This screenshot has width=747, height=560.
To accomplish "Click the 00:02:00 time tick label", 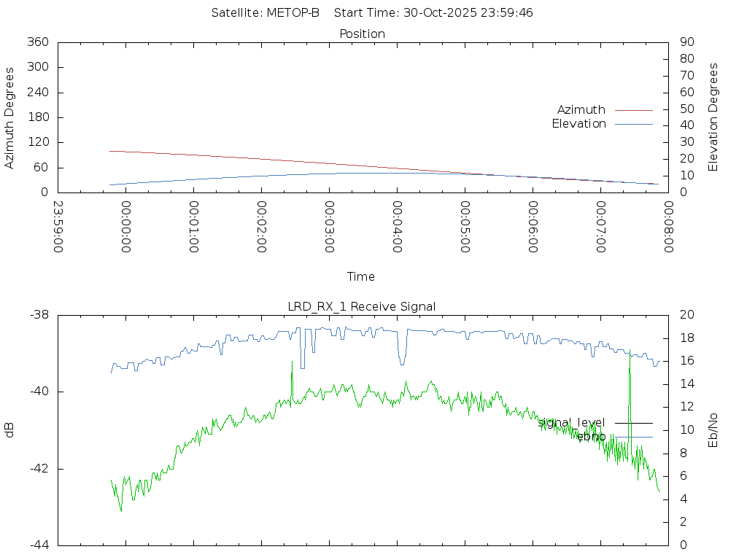I will pyautogui.click(x=260, y=227).
